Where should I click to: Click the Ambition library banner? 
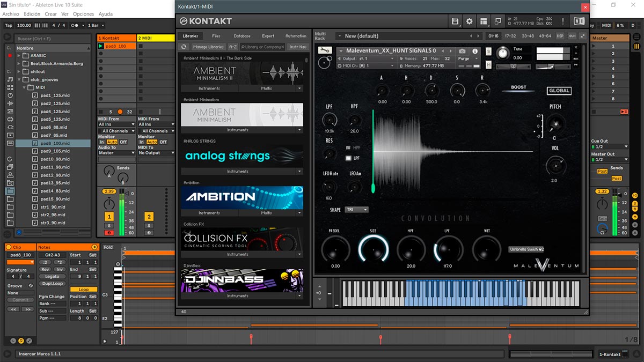tap(242, 197)
